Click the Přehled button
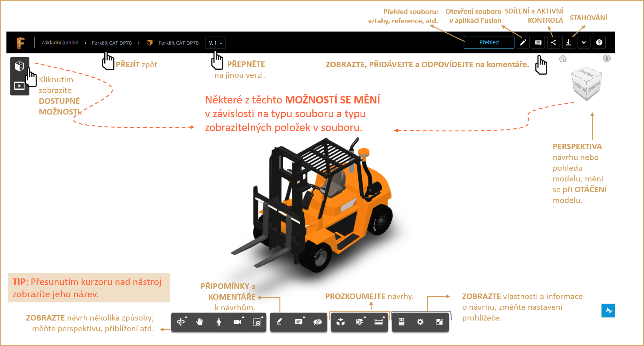Image resolution: width=644 pixels, height=346 pixels. pyautogui.click(x=489, y=42)
